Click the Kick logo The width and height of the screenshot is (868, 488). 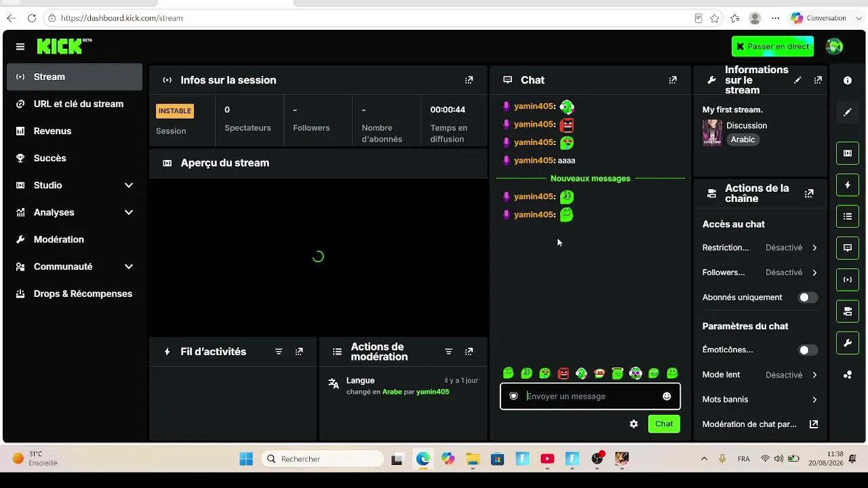(64, 46)
